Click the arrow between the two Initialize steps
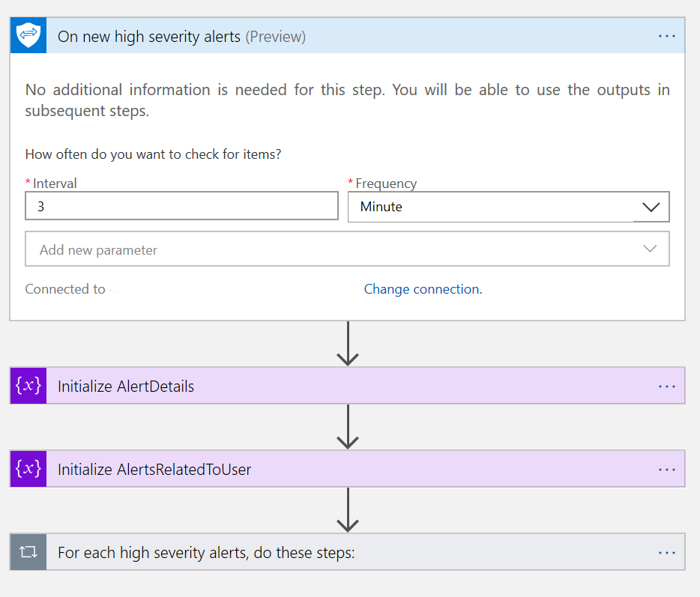This screenshot has width=700, height=597. [348, 428]
